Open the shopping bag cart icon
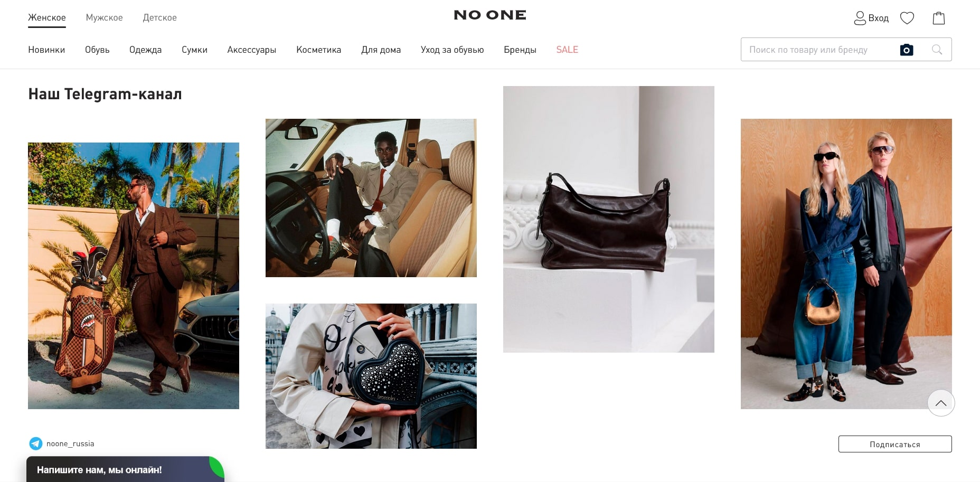This screenshot has height=482, width=980. pyautogui.click(x=939, y=18)
